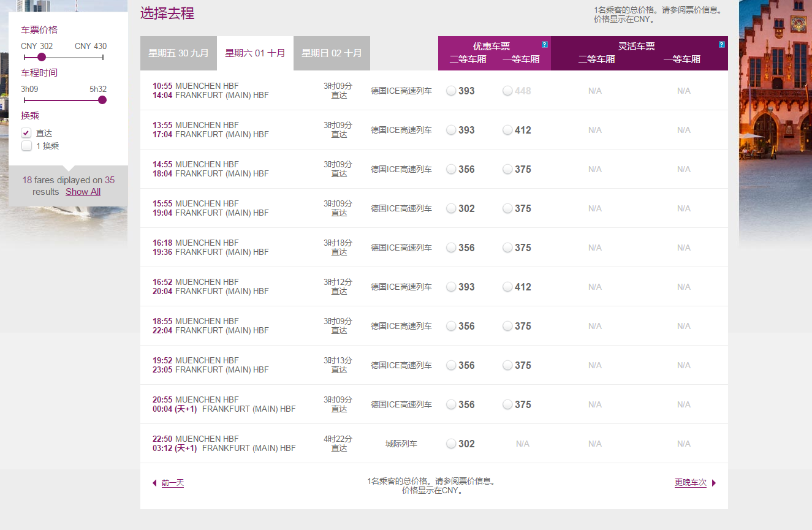The width and height of the screenshot is (812, 530).
Task: Click help icon beside 优惠车票 header
Action: [544, 45]
